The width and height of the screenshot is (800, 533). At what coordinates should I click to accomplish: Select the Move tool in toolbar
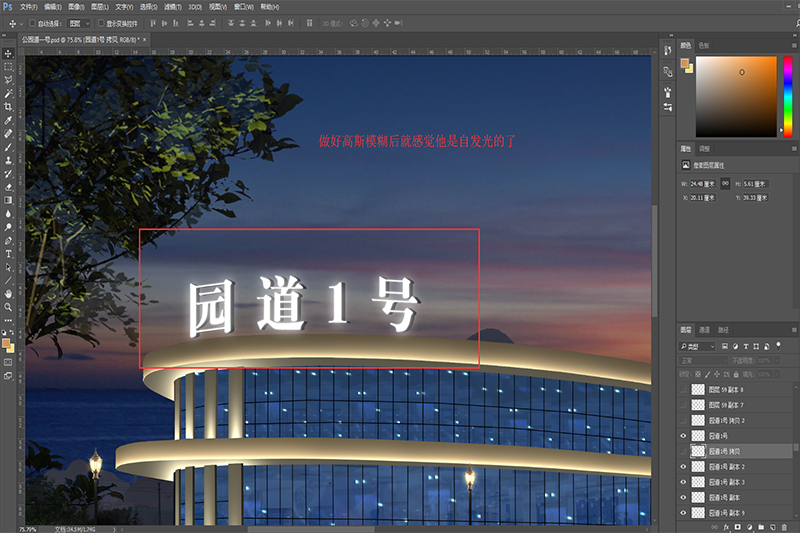click(8, 52)
